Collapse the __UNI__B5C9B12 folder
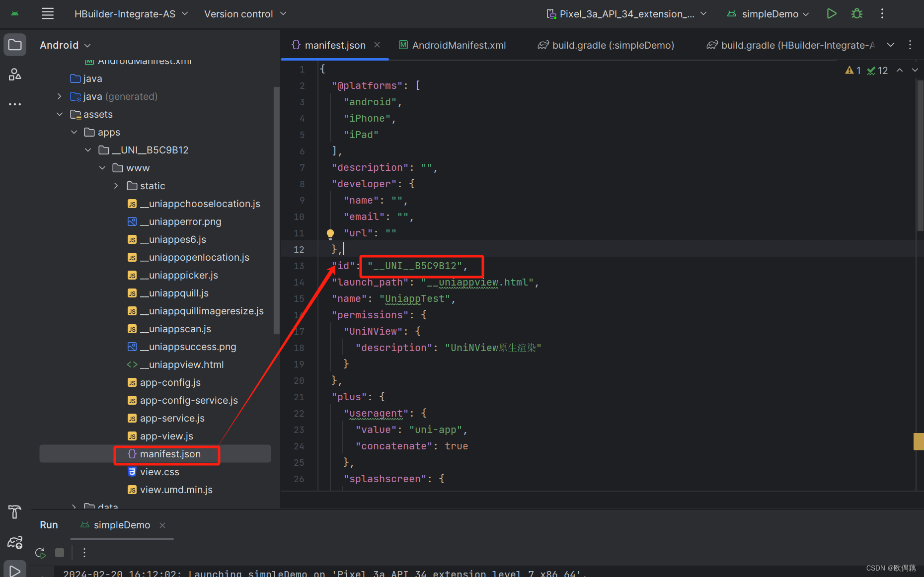 point(88,150)
